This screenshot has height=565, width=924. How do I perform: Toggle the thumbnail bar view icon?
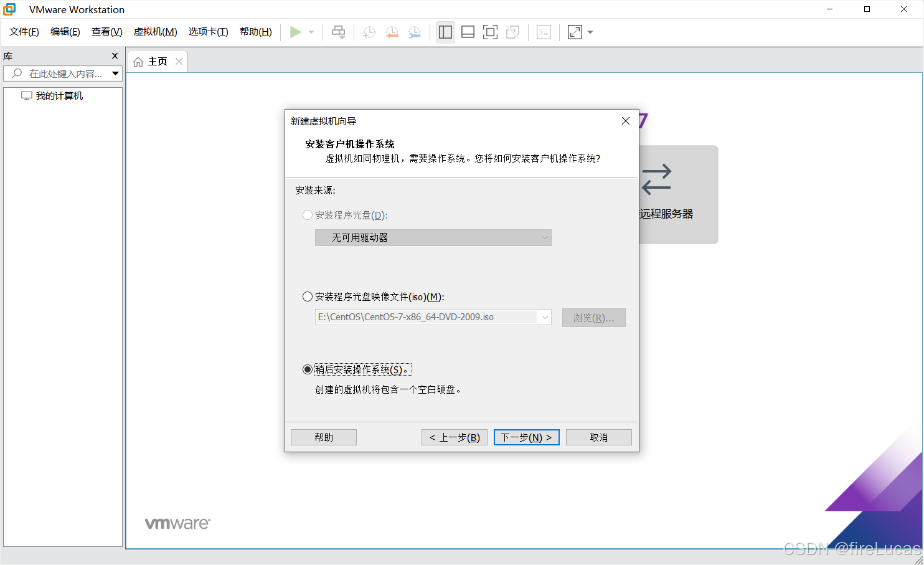click(x=468, y=32)
